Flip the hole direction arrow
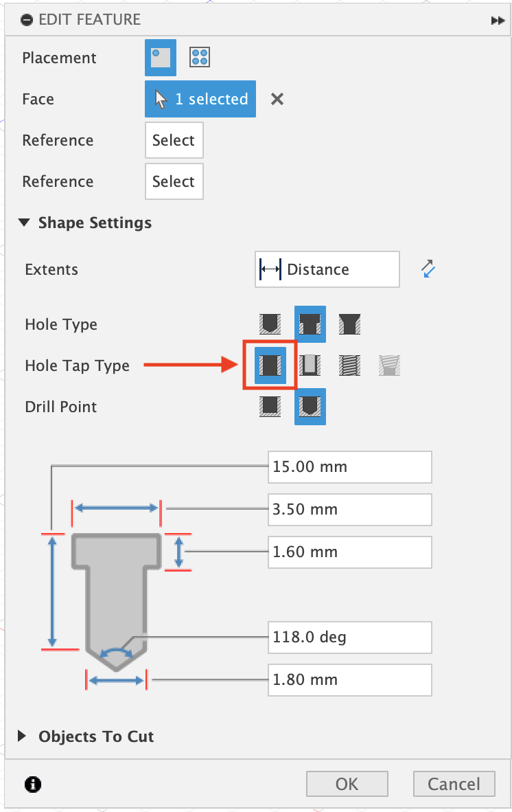 pyautogui.click(x=427, y=269)
